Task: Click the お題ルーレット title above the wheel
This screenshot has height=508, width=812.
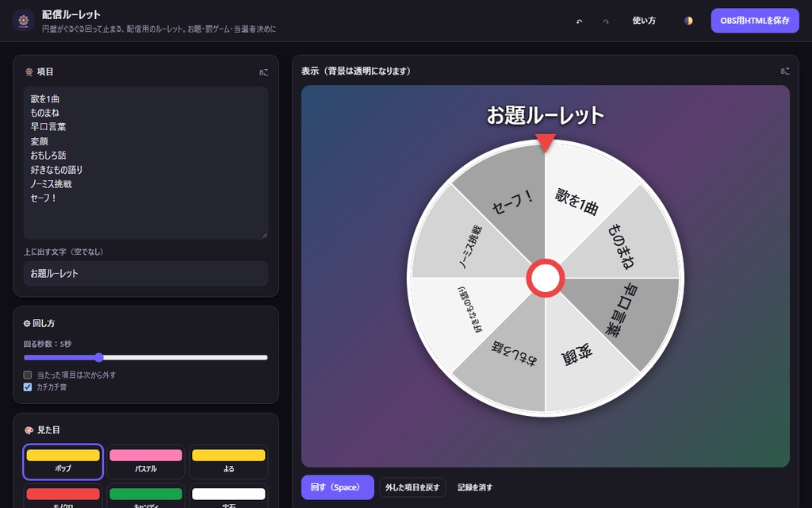Action: [x=546, y=115]
